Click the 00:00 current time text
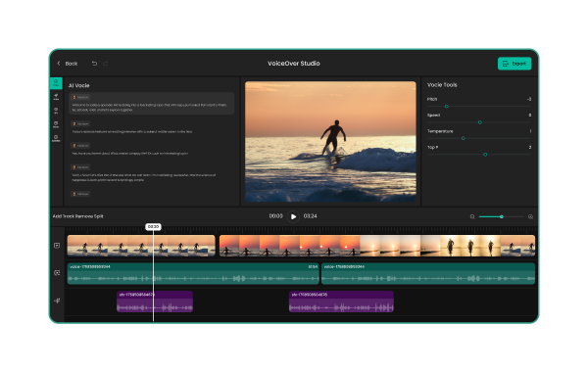The image size is (588, 372). click(x=276, y=216)
